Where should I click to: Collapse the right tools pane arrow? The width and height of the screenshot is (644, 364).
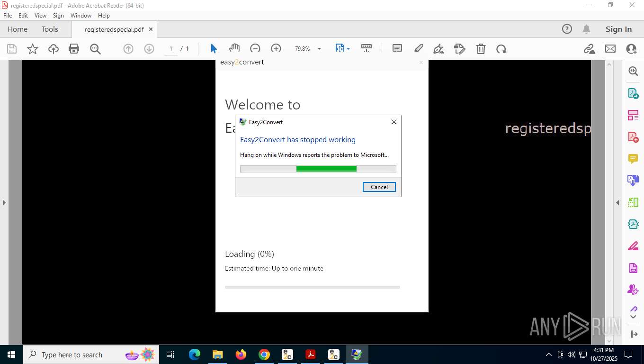[x=617, y=202]
